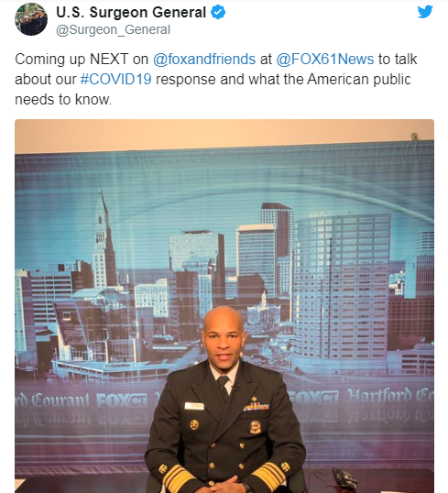Open the attached tweet photo of the man in uniform
The image size is (448, 493).
click(224, 306)
